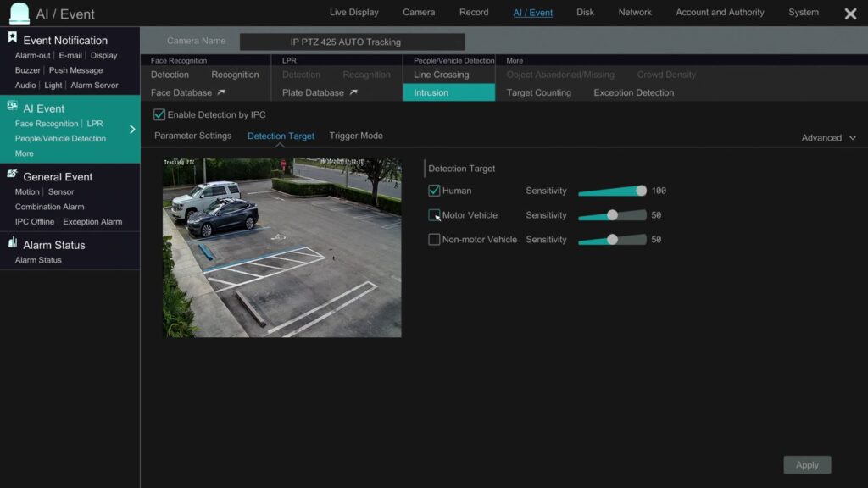Image resolution: width=868 pixels, height=488 pixels.
Task: Click the General Event section icon
Action: pos(12,174)
